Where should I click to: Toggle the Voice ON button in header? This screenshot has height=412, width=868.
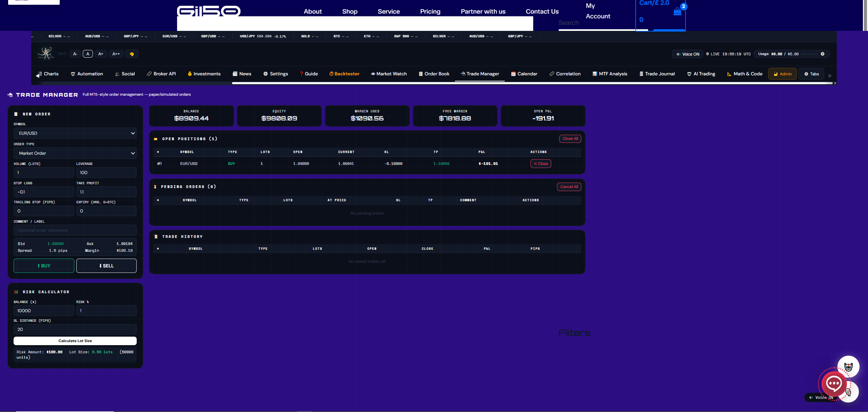tap(688, 54)
